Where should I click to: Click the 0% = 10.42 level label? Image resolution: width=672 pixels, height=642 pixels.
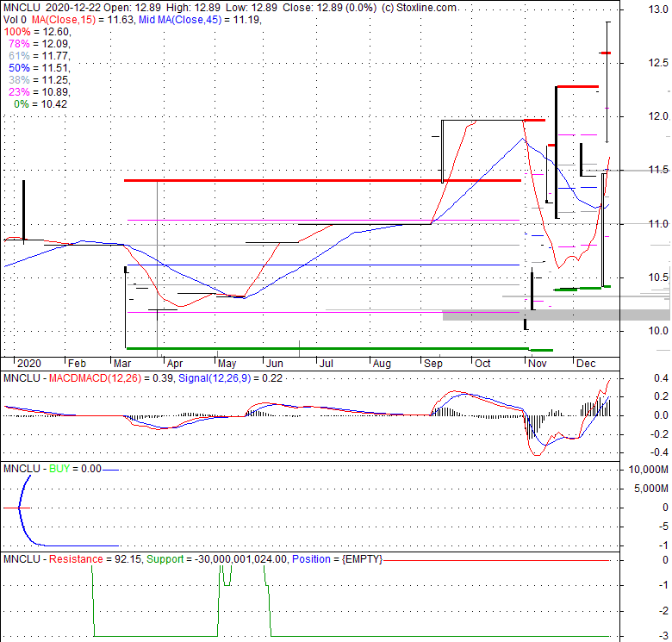pos(40,104)
